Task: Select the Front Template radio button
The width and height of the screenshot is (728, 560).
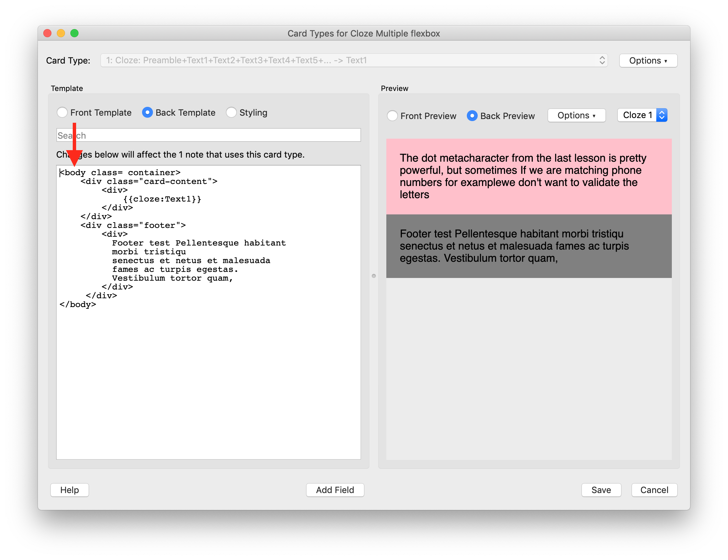Action: point(62,112)
